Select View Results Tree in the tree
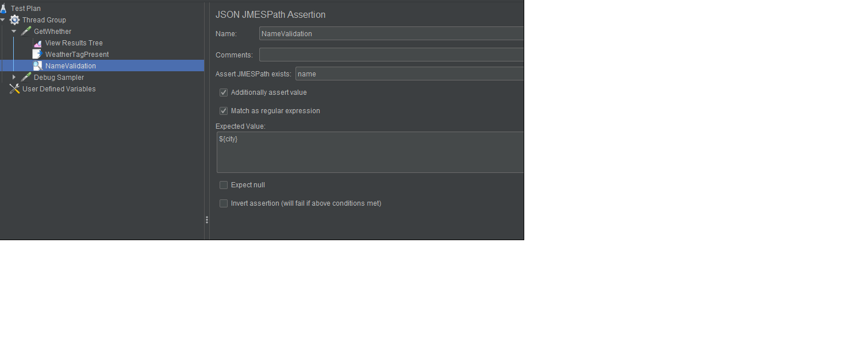Viewport: 868px width, 339px height. click(74, 43)
